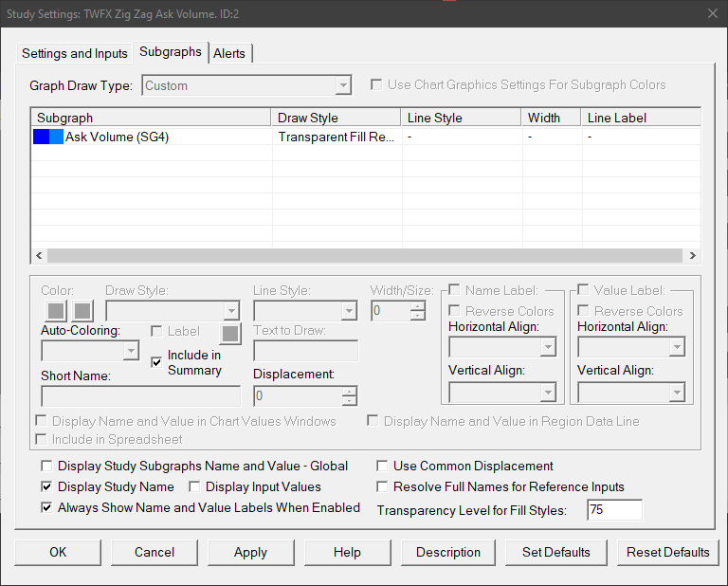
Task: Open the Graph Draw Type dropdown
Action: coord(247,85)
